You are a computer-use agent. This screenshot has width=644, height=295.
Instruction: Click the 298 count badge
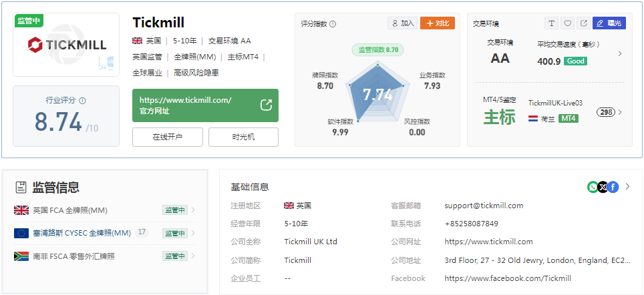click(606, 112)
